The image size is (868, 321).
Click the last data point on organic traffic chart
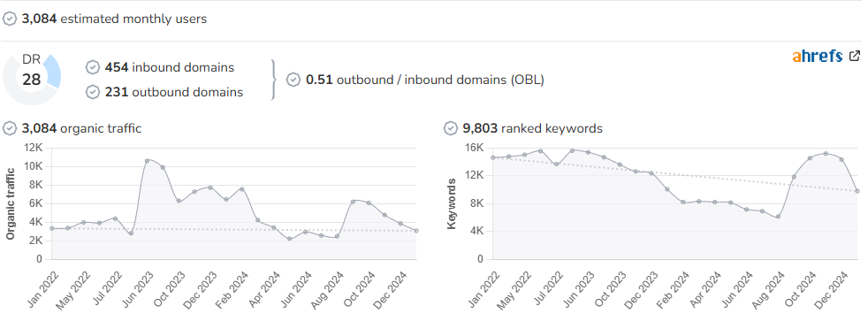[x=416, y=231]
